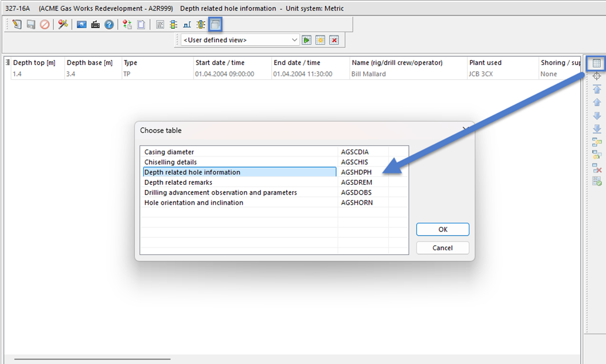Choose Depth related remarks table
Screen dimensions: 606x364
click(x=178, y=182)
